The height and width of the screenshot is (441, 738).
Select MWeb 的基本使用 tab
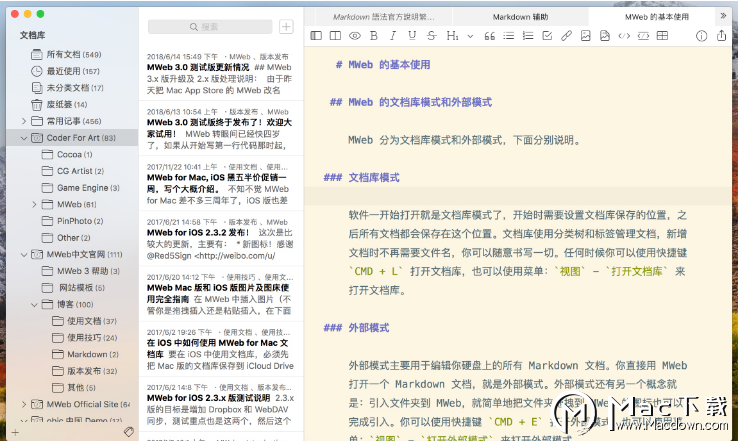[x=657, y=17]
